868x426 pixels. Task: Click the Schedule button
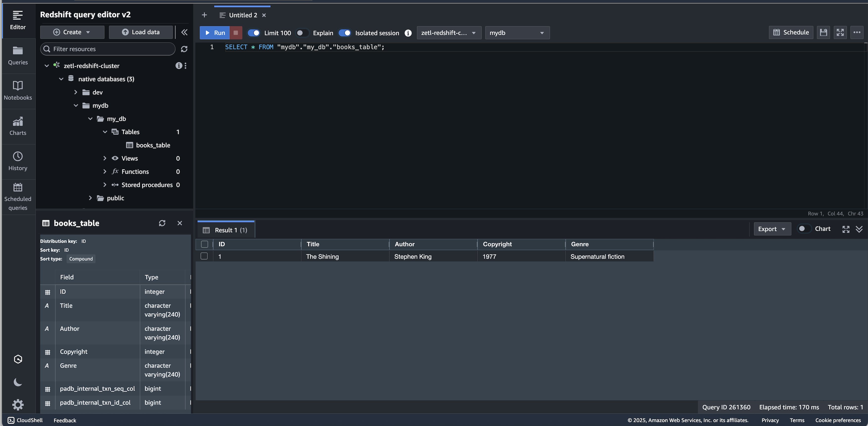pos(791,32)
